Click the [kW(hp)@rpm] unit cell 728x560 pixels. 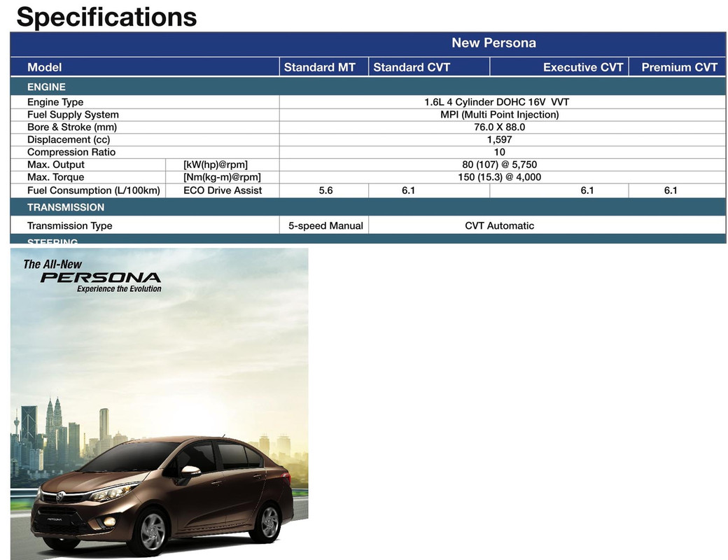click(x=216, y=164)
